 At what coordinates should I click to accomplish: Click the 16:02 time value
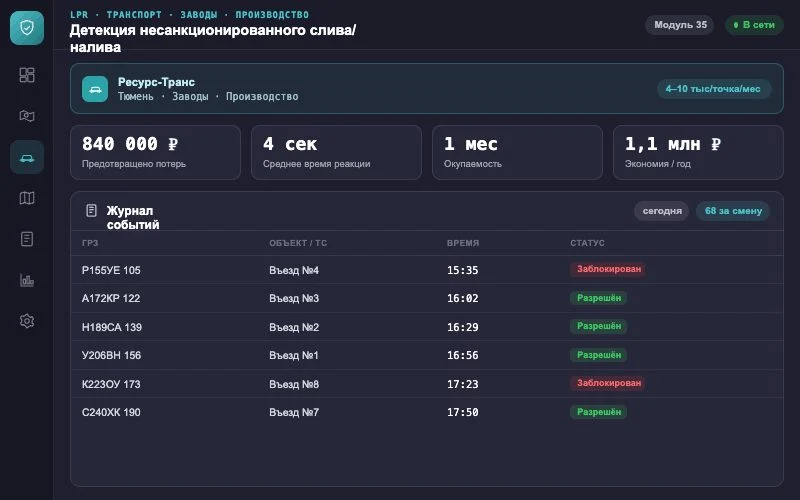pyautogui.click(x=463, y=298)
